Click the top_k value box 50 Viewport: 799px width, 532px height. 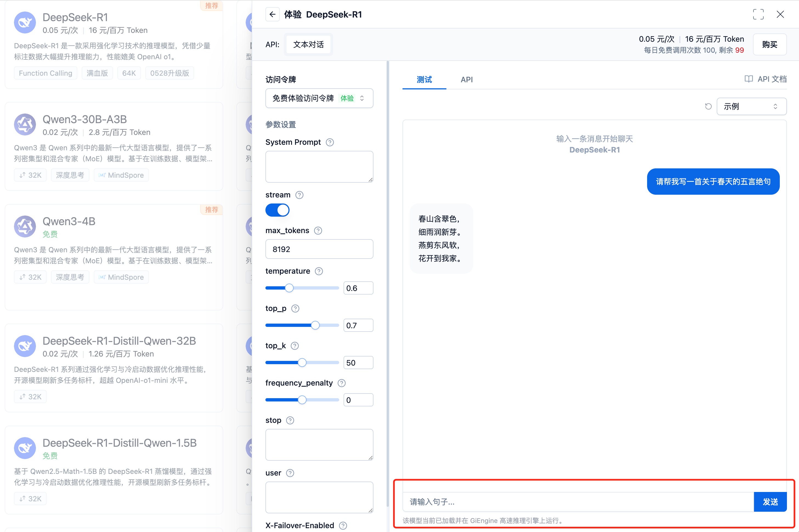358,363
